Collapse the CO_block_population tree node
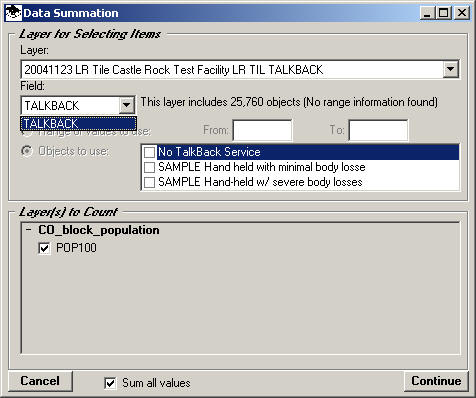The width and height of the screenshot is (476, 398). click(x=29, y=229)
